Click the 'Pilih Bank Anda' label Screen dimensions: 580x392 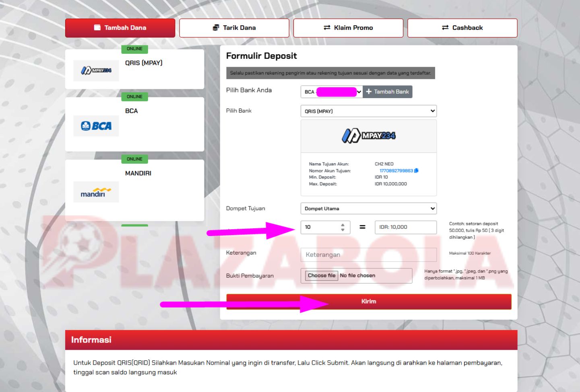249,90
